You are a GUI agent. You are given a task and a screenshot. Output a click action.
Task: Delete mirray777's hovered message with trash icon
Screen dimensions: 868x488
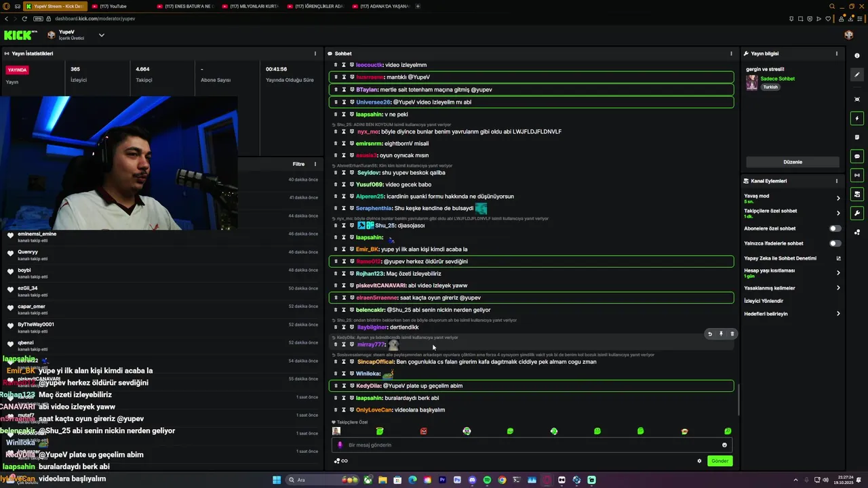(x=732, y=333)
